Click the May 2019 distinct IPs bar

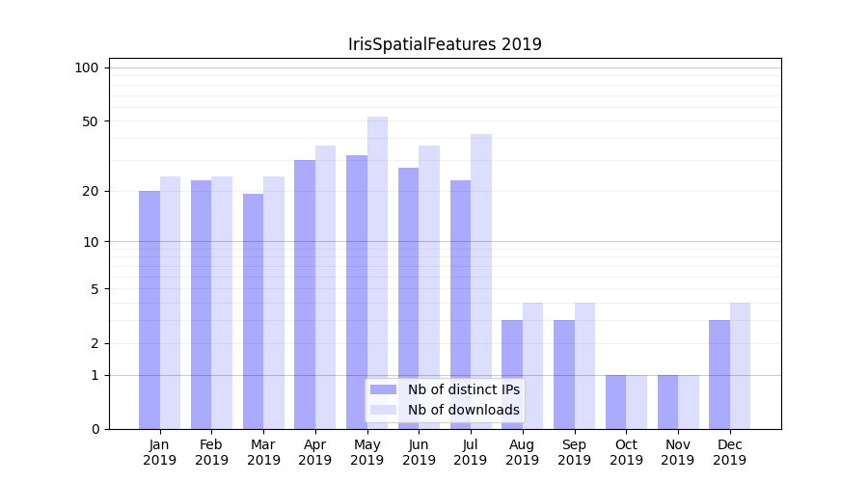[x=357, y=291]
